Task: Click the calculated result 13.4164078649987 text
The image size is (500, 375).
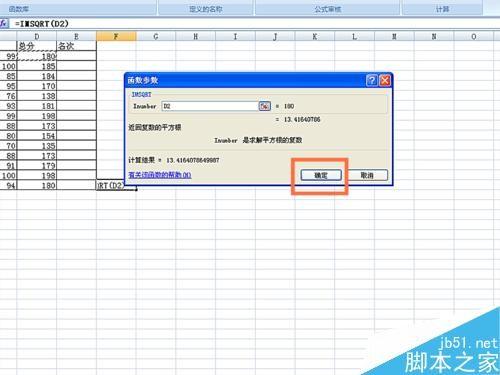Action: [x=193, y=160]
